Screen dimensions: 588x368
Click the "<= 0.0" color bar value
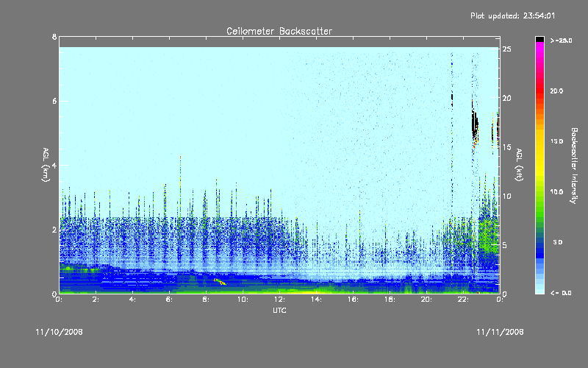[561, 292]
